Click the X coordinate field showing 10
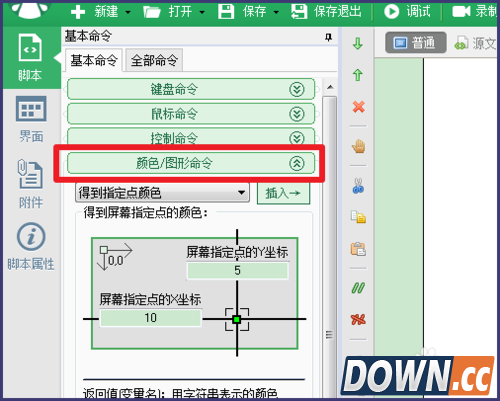The width and height of the screenshot is (500, 401). tap(151, 318)
